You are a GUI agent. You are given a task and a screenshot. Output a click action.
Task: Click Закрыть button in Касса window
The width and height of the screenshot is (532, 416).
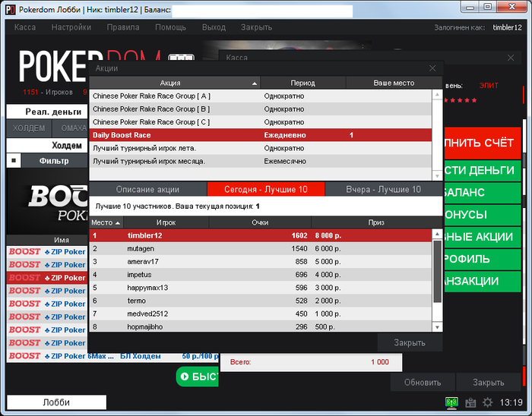tap(488, 383)
